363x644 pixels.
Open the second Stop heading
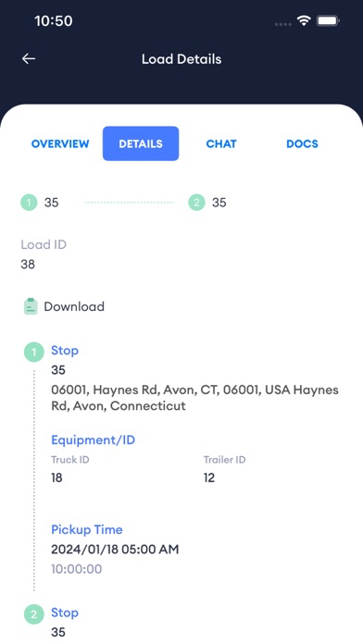[x=65, y=613]
